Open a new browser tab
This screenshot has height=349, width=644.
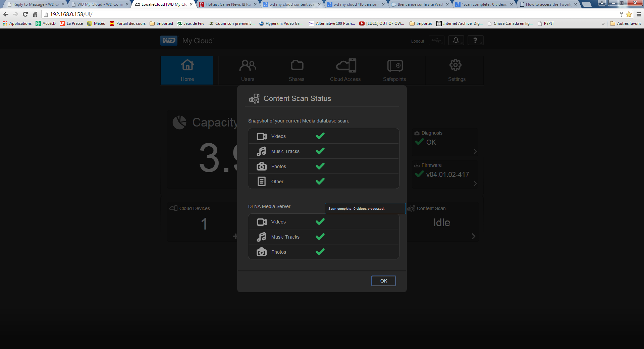pos(586,4)
